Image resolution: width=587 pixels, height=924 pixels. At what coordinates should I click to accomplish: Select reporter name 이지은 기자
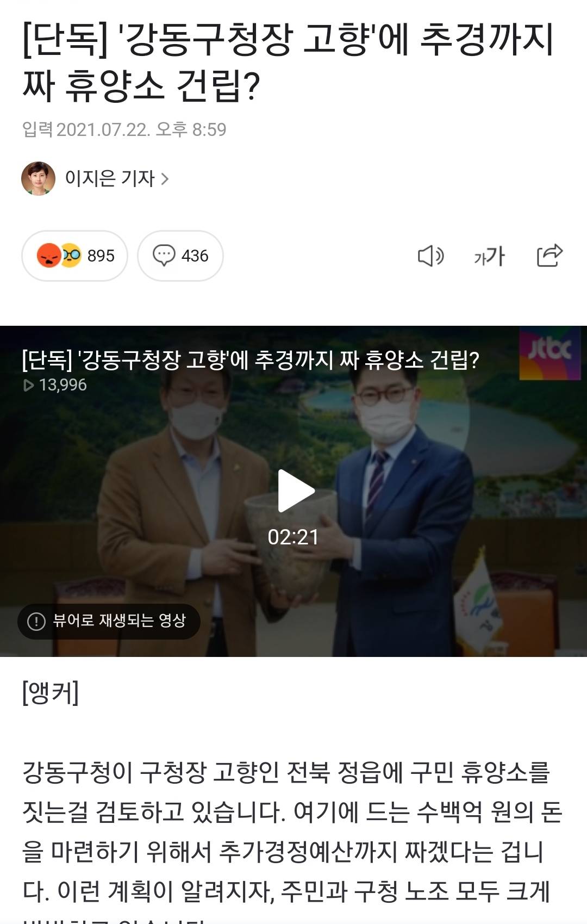(x=110, y=178)
